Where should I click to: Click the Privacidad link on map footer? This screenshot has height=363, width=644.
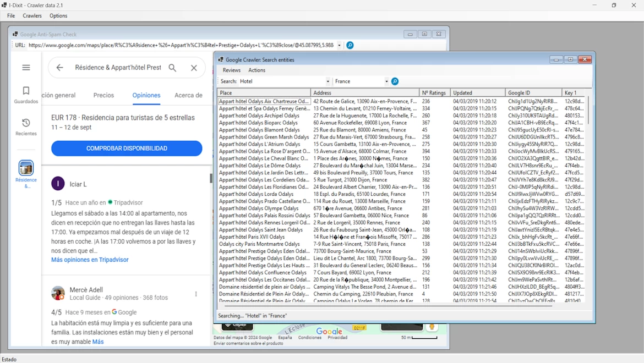pyautogui.click(x=337, y=338)
